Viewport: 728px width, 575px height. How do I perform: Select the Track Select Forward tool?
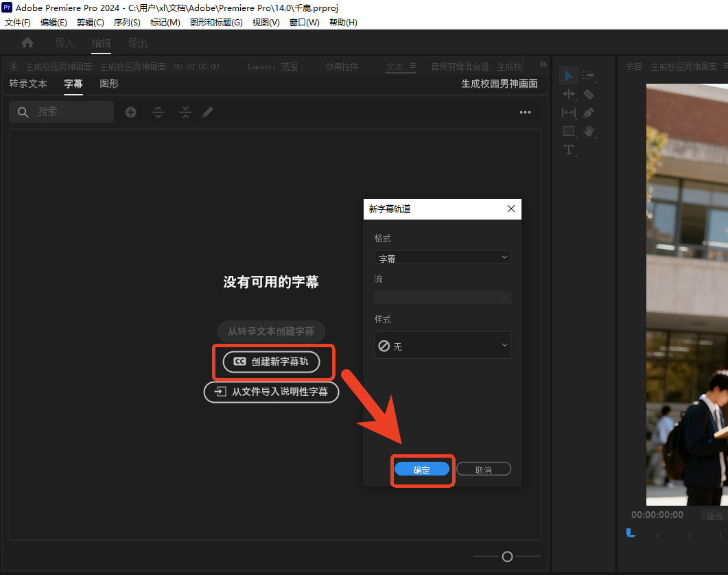coord(588,75)
